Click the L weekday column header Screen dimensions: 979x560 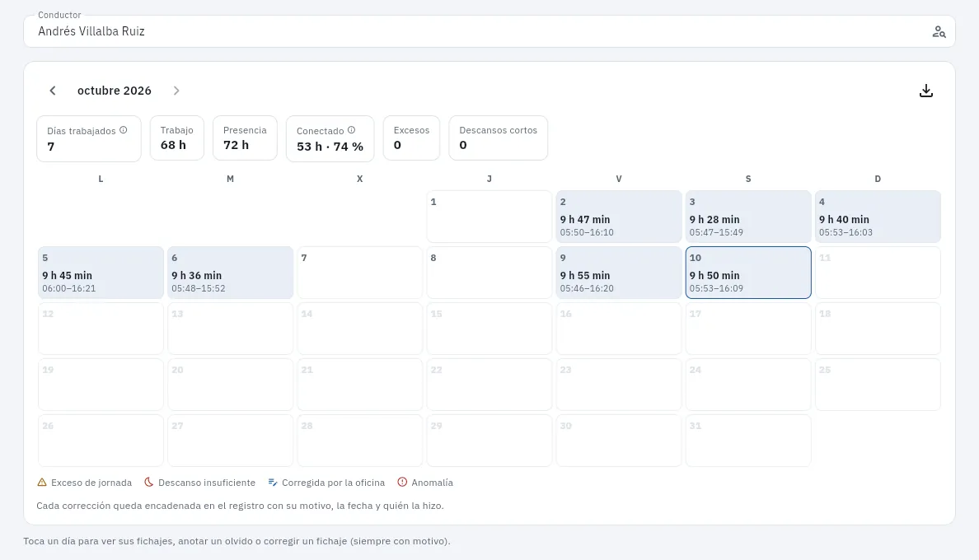(x=101, y=179)
